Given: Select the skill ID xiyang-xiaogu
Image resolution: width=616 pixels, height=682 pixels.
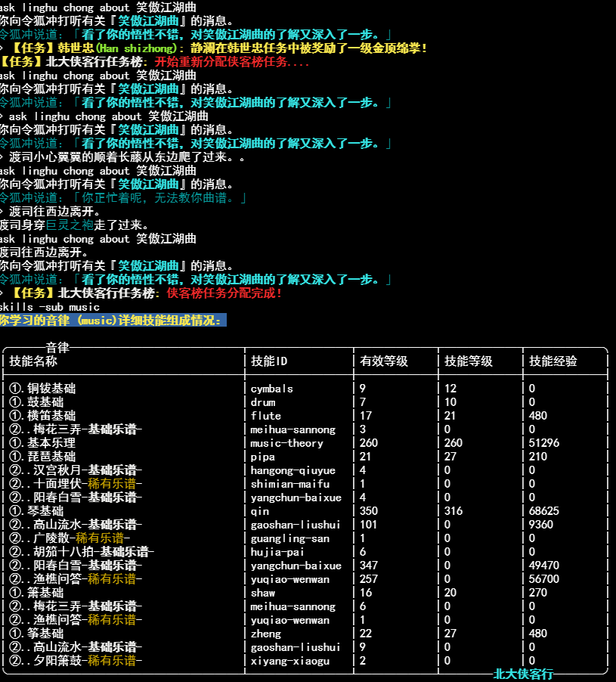Looking at the screenshot, I should (290, 661).
